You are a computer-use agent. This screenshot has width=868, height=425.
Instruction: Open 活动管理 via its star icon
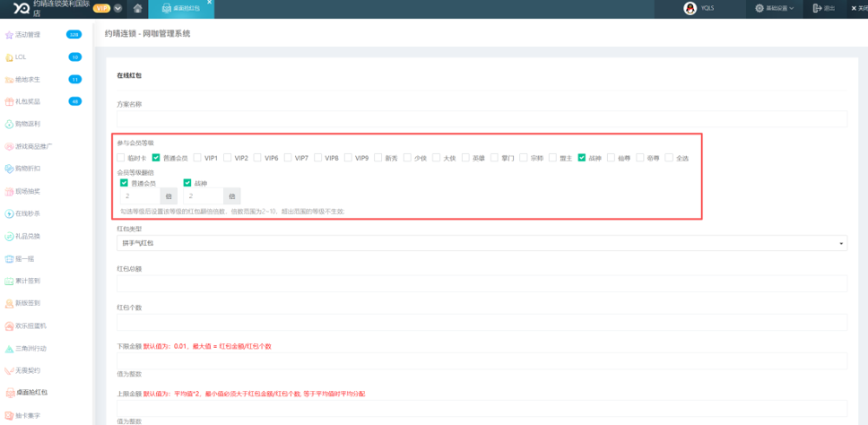coord(8,35)
